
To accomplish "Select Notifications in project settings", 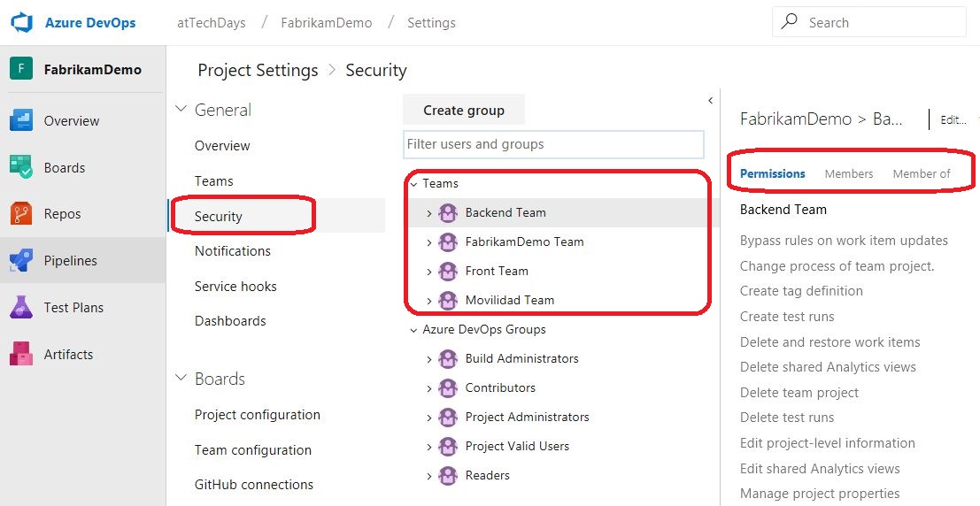I will pos(233,250).
